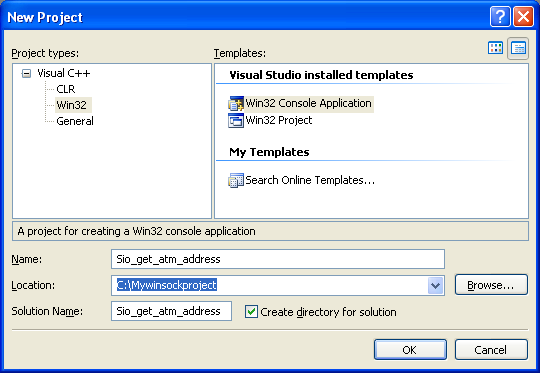The height and width of the screenshot is (373, 540).
Task: Open the Location dropdown arrow
Action: (435, 286)
